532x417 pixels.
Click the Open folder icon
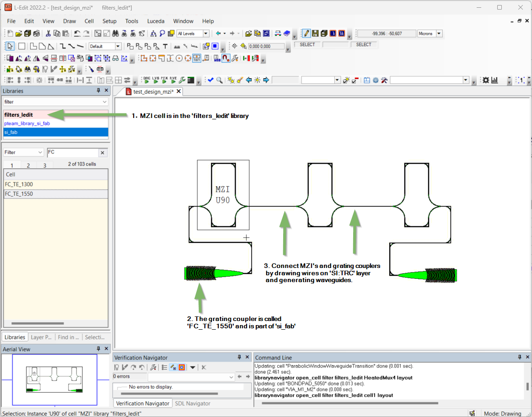[x=19, y=33]
